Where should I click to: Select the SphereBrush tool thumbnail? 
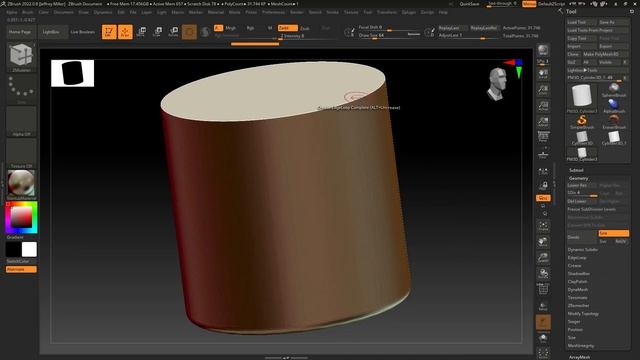[613, 90]
